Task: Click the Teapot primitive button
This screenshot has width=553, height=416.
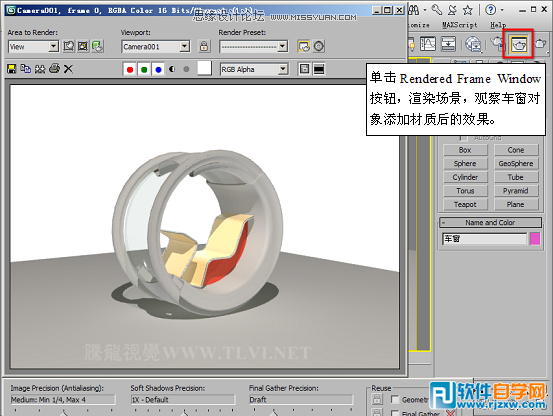Action: 465,204
